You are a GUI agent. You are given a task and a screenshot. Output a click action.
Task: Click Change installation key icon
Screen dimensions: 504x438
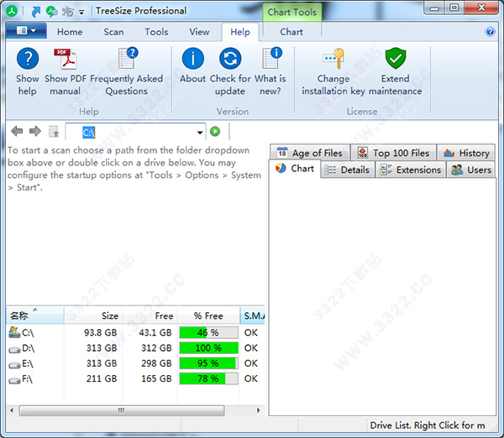[x=333, y=59]
